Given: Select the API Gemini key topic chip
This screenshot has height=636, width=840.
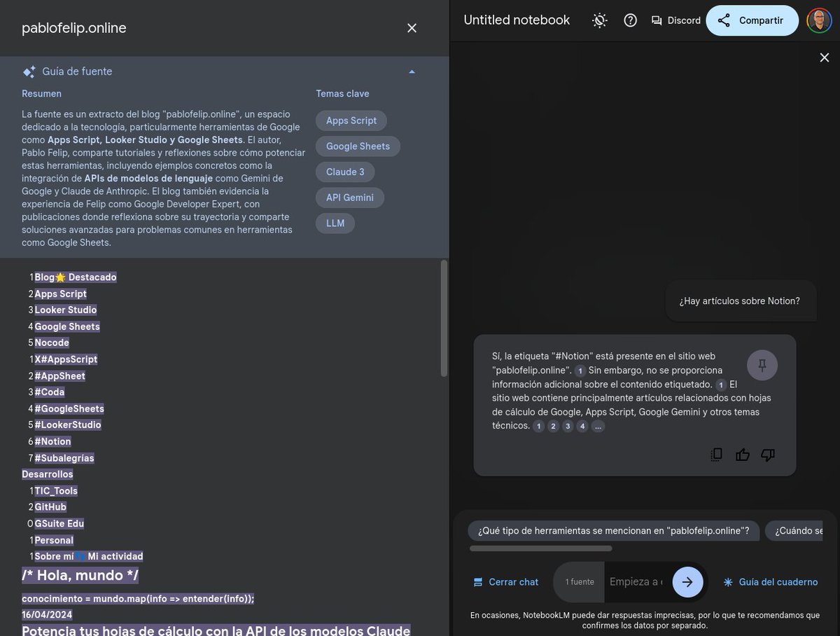Looking at the screenshot, I should pyautogui.click(x=350, y=198).
